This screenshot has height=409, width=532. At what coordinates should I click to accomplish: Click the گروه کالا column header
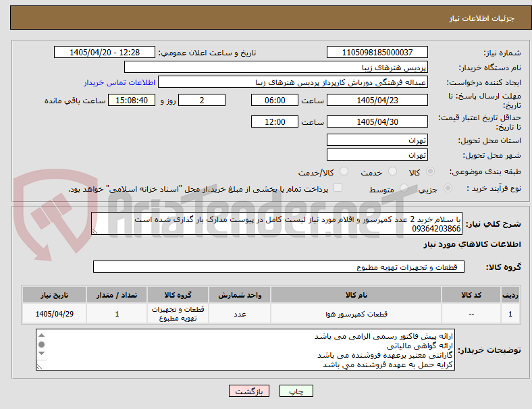(x=178, y=295)
